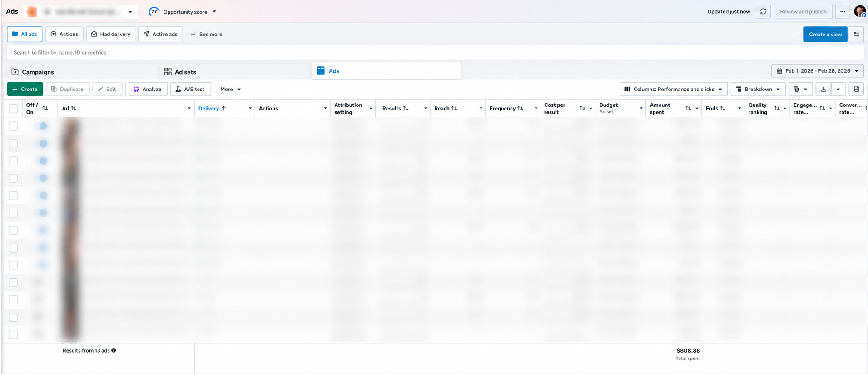
Task: Sort by Results column arrows
Action: pos(406,109)
